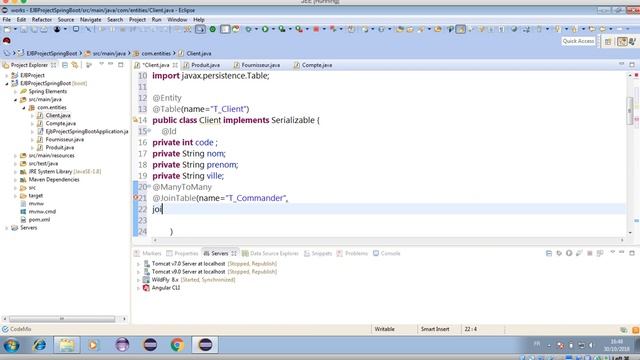Viewport: 640px width, 360px height.
Task: Click the green Run button icon
Action: (x=265, y=29)
